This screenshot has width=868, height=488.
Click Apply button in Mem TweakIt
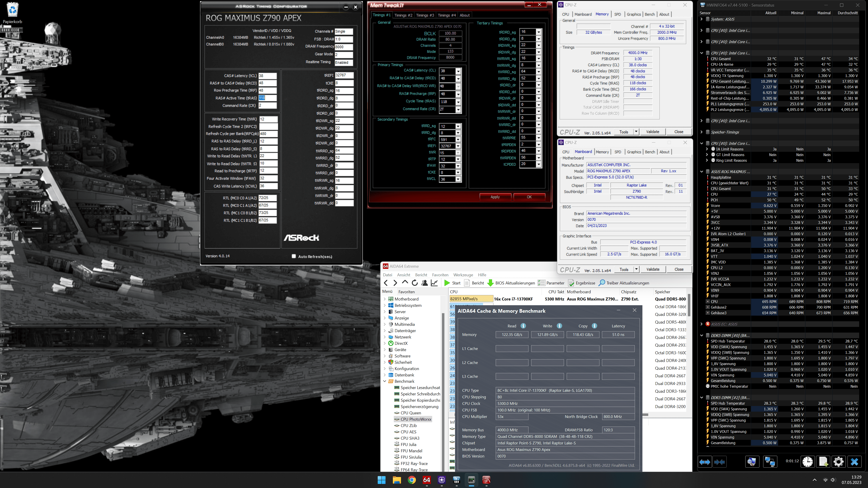tap(495, 197)
